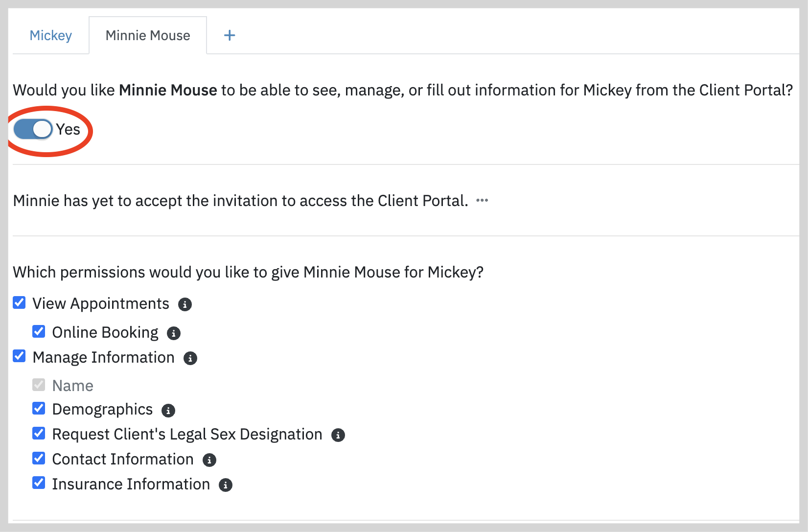The width and height of the screenshot is (808, 532).
Task: Show info for Demographics
Action: pyautogui.click(x=168, y=411)
